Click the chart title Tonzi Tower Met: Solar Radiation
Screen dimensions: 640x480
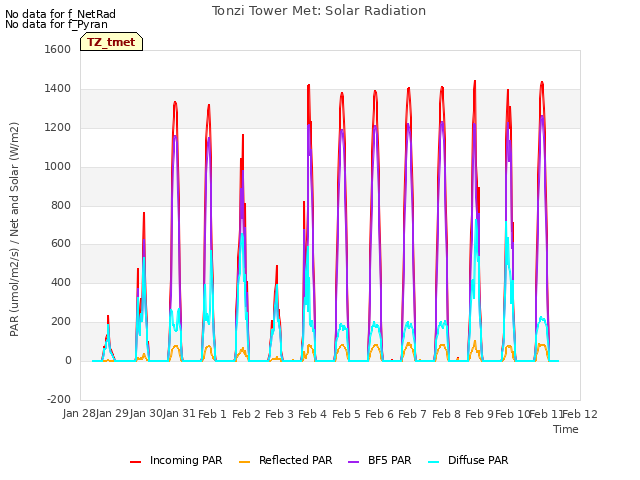pos(319,11)
